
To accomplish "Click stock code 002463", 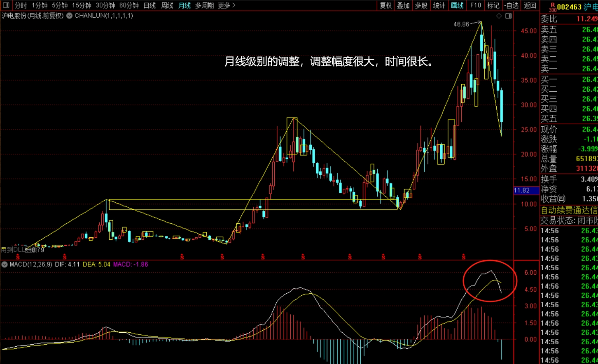I will (569, 7).
